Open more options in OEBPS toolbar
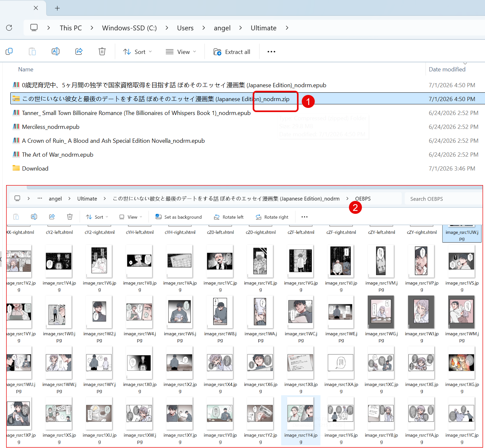Image resolution: width=485 pixels, height=448 pixels. 304,217
